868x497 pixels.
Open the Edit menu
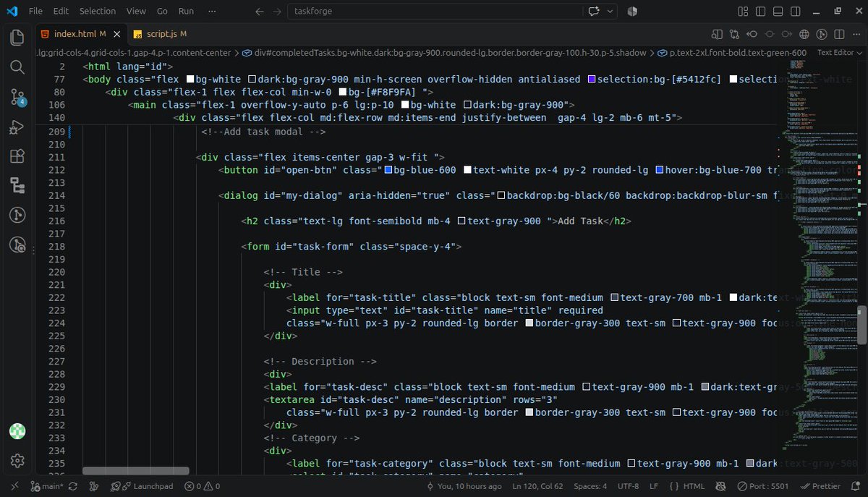pos(61,12)
